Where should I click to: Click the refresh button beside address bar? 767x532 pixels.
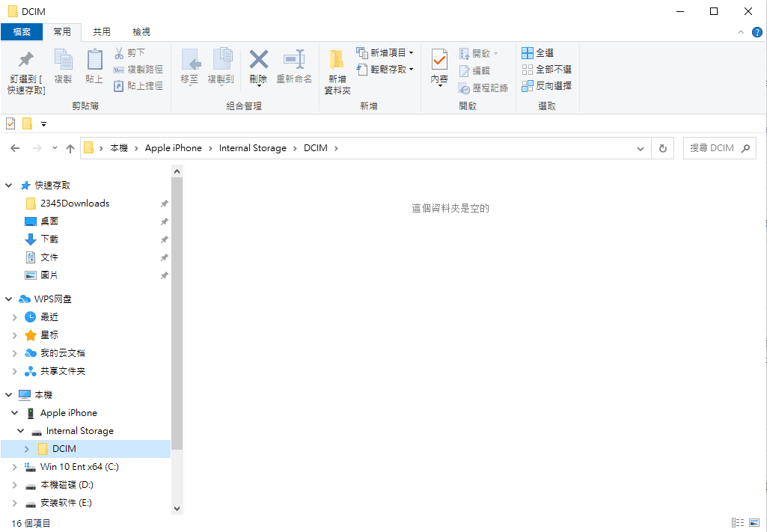click(x=662, y=148)
